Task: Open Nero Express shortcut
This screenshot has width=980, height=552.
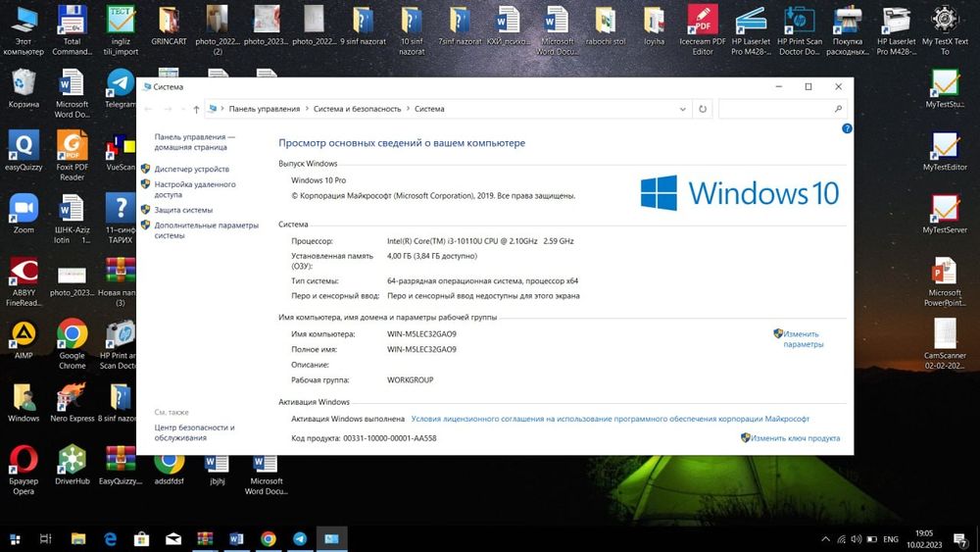Action: point(72,402)
